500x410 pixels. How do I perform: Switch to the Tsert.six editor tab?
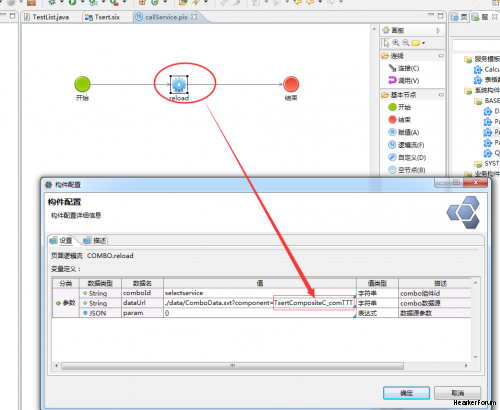click(102, 17)
